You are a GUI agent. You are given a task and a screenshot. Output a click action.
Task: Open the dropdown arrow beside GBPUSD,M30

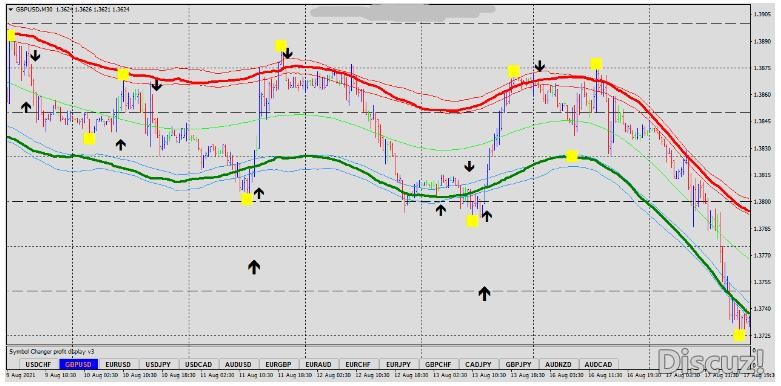(11, 9)
